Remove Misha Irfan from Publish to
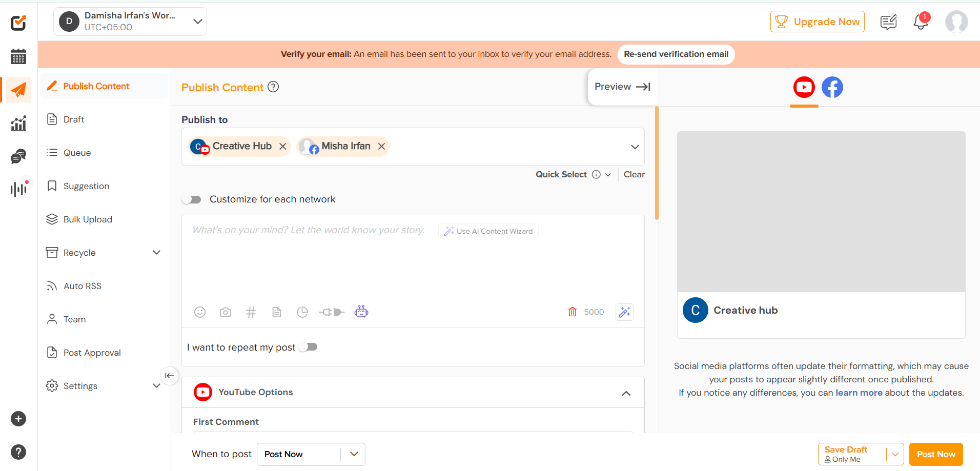980x471 pixels. coord(381,146)
